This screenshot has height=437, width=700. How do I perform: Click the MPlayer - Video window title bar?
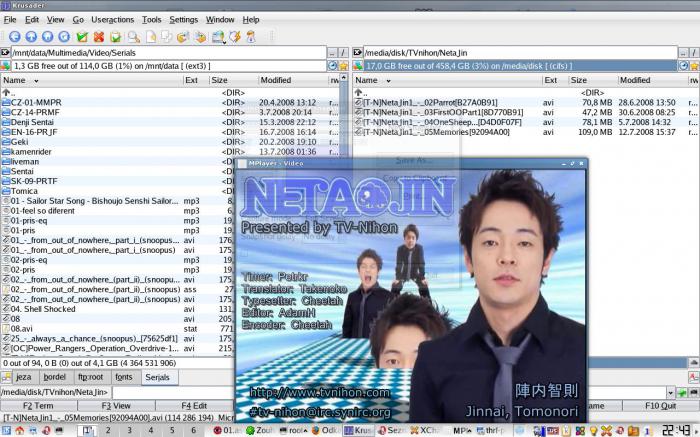411,163
